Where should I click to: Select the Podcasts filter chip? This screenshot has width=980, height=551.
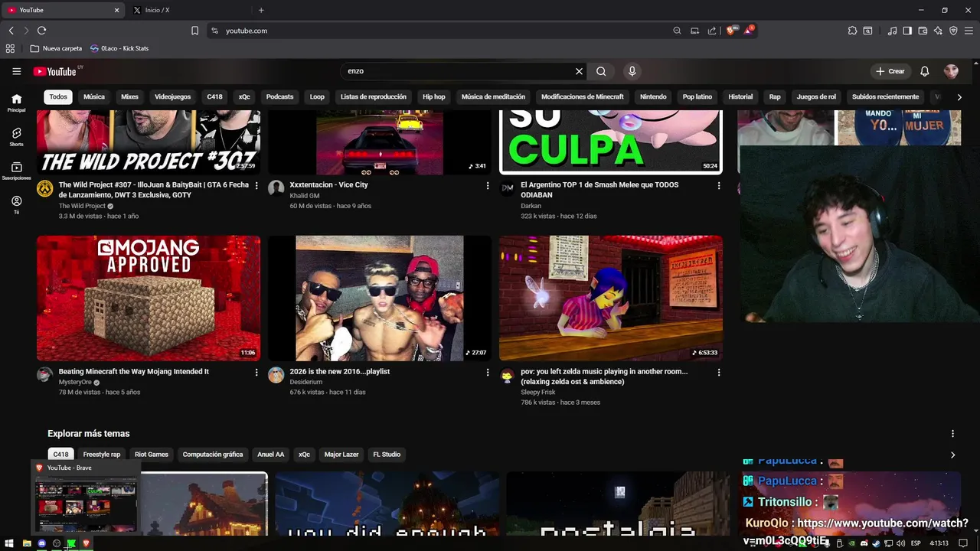pos(279,96)
